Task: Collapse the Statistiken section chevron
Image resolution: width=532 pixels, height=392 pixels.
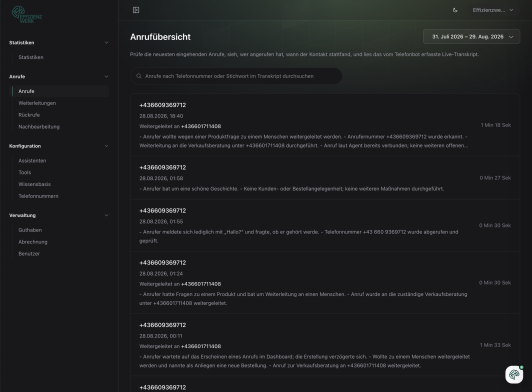Action: (x=106, y=43)
